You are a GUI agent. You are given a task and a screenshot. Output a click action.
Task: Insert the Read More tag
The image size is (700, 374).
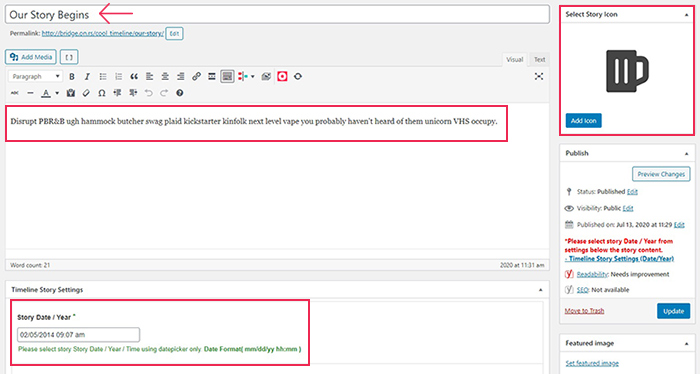(212, 77)
